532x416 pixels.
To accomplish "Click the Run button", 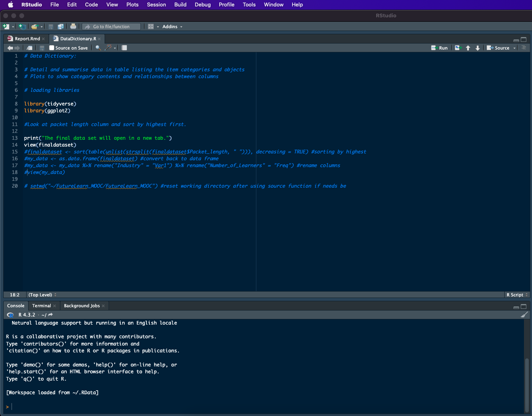I will 439,48.
